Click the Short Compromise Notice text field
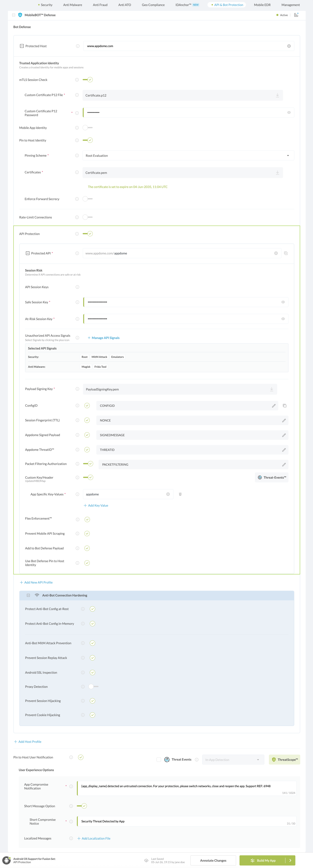This screenshot has width=313, height=868. [187, 821]
